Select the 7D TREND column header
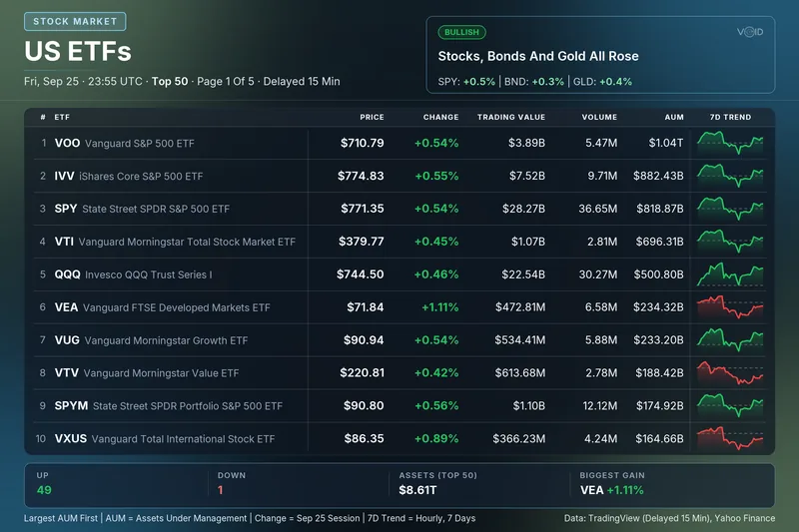Viewport: 799px width, 532px height. (730, 117)
